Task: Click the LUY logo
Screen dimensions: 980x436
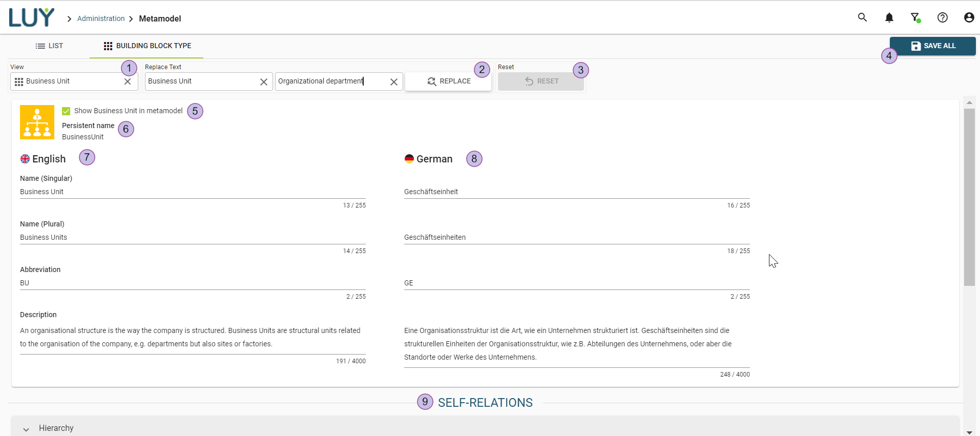Action: (31, 18)
